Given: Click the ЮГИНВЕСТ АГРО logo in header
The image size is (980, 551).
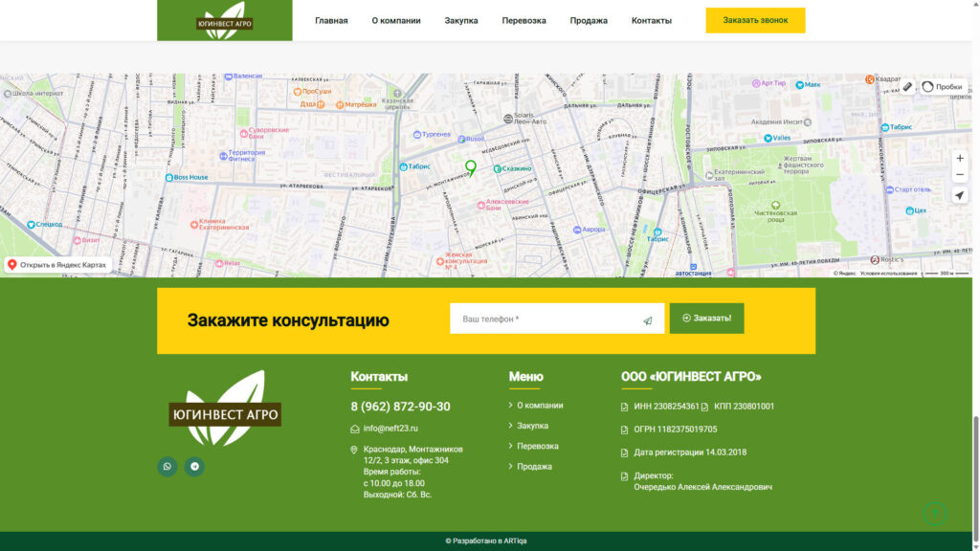Looking at the screenshot, I should tap(225, 20).
